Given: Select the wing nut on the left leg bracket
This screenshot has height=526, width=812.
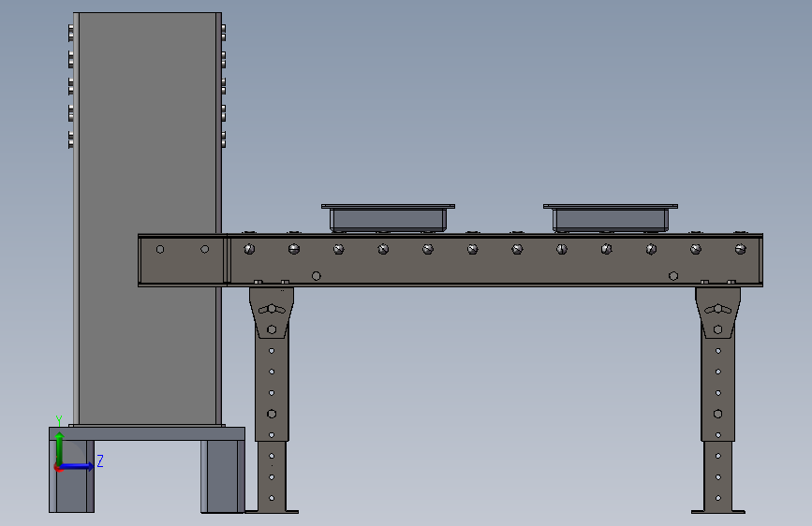Looking at the screenshot, I should pos(272,309).
